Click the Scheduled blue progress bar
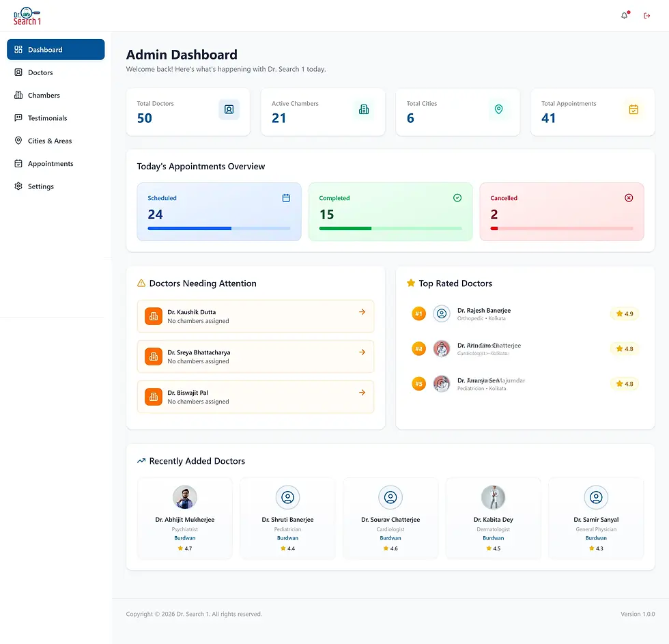This screenshot has width=669, height=644. tap(219, 228)
